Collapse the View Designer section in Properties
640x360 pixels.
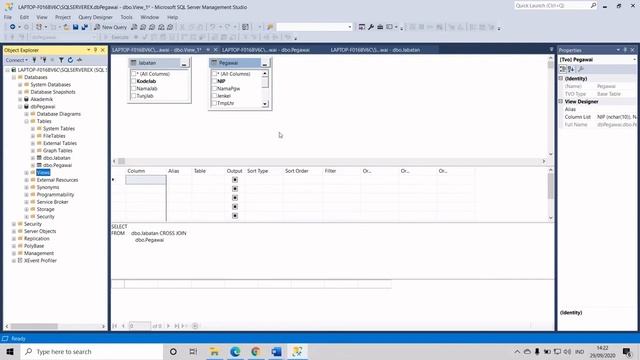[561, 101]
